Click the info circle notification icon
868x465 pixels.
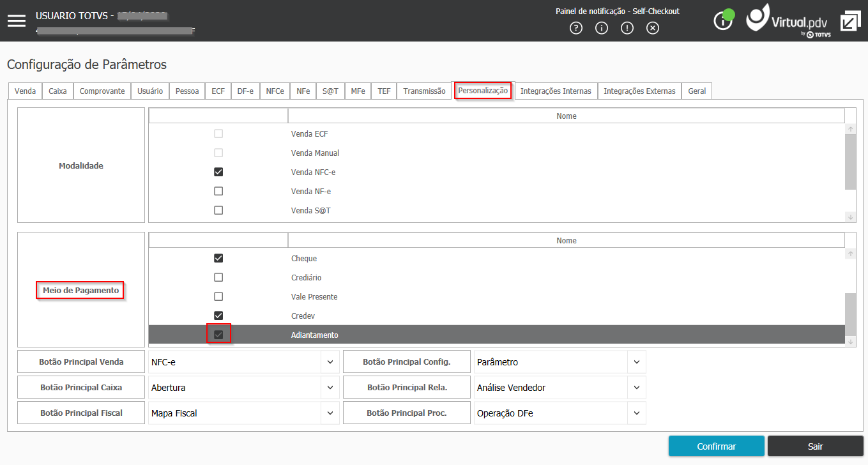[x=602, y=28]
